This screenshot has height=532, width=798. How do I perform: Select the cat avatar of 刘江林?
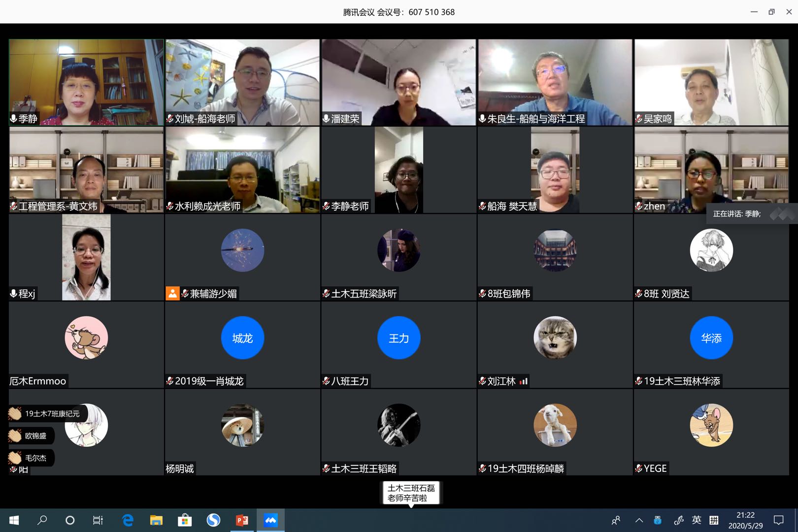[555, 338]
